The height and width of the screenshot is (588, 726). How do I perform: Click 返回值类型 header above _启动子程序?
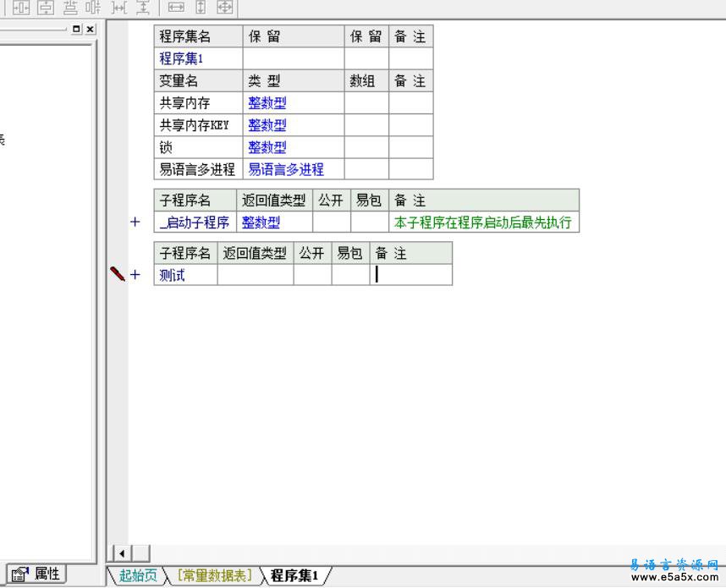tap(274, 201)
